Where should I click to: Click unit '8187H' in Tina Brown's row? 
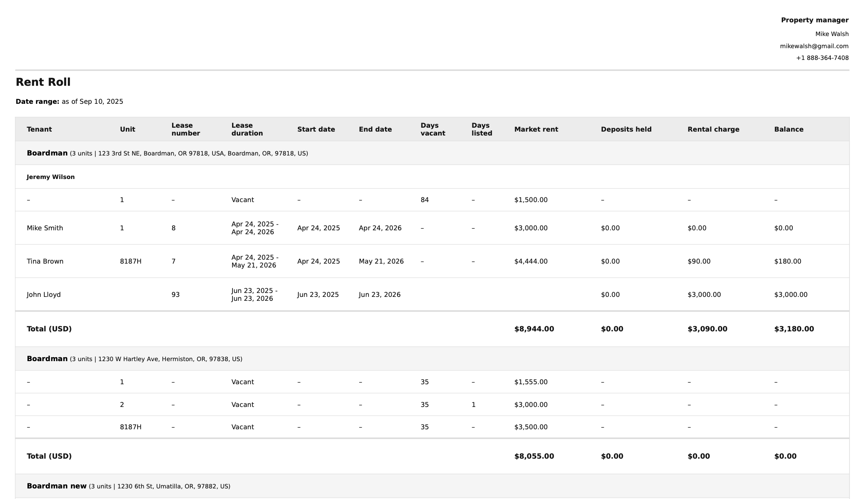click(x=131, y=262)
